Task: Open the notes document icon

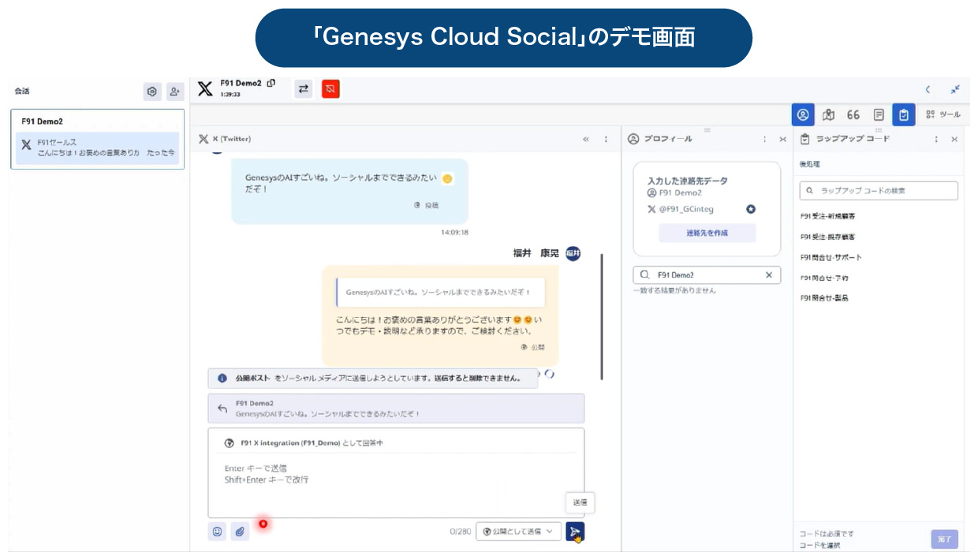Action: (879, 114)
